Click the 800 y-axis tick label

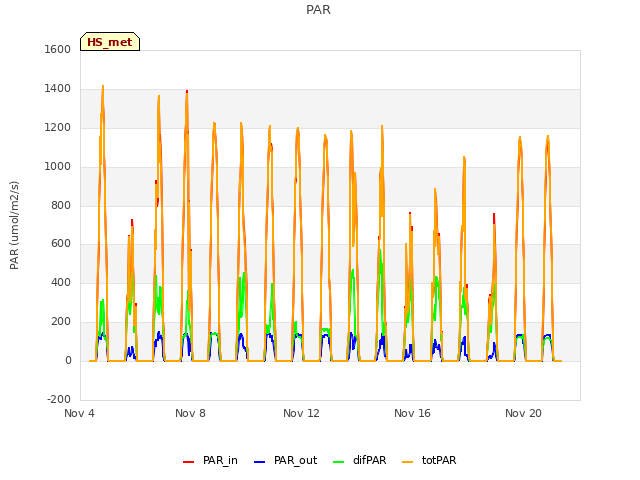pos(61,205)
